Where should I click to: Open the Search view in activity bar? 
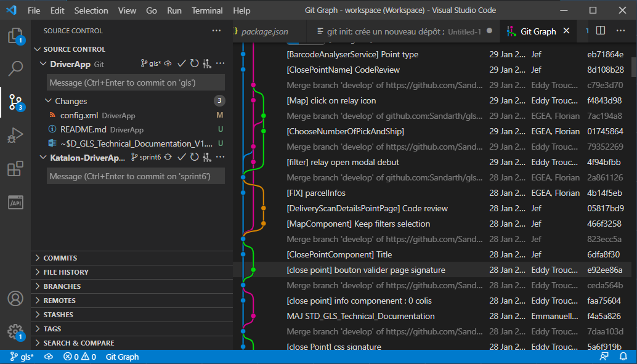15,68
